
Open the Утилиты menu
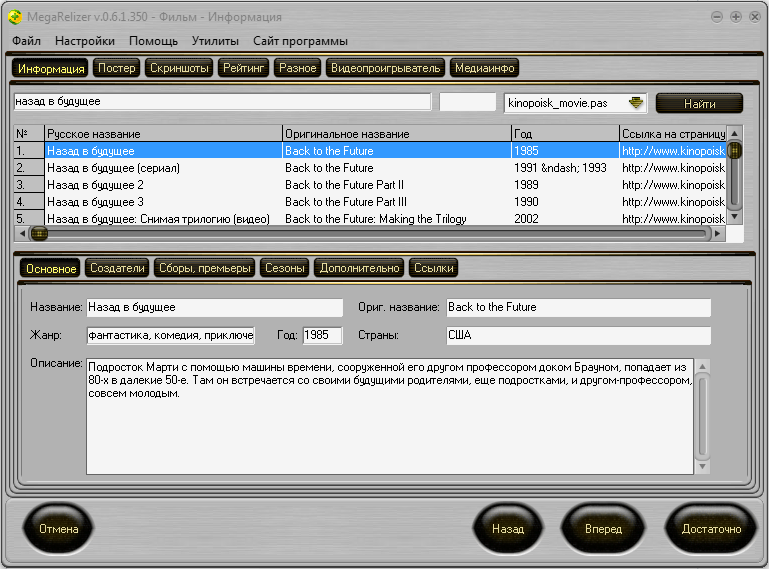point(215,41)
